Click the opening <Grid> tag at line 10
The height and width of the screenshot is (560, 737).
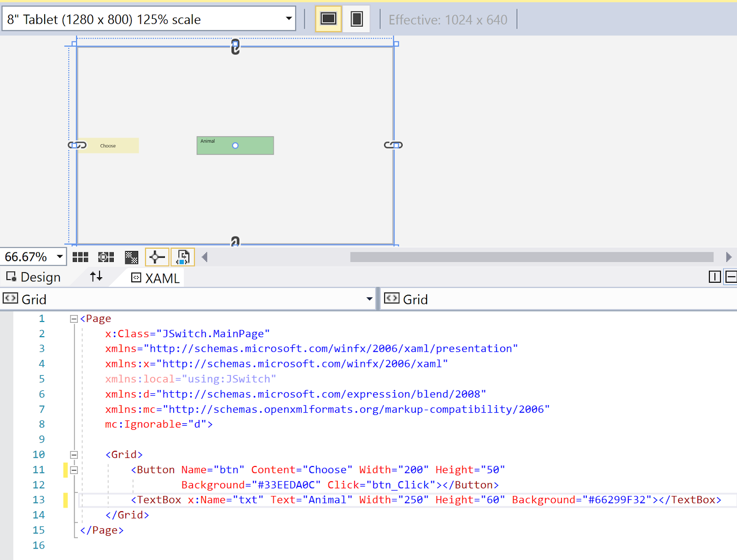[124, 455]
